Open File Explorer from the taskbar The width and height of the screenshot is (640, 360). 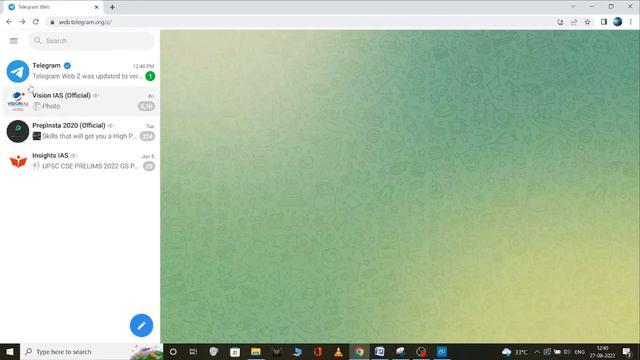(256, 351)
